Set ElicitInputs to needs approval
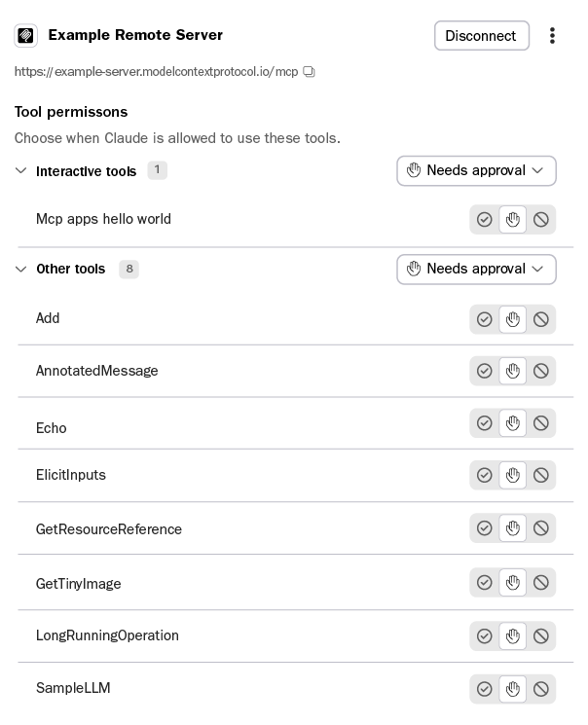The image size is (588, 725). pos(513,475)
